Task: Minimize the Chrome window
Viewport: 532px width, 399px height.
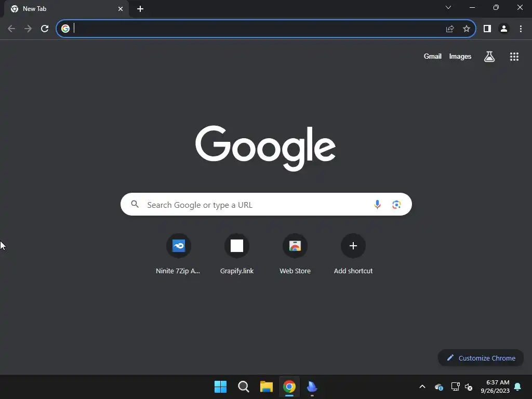Action: click(472, 7)
